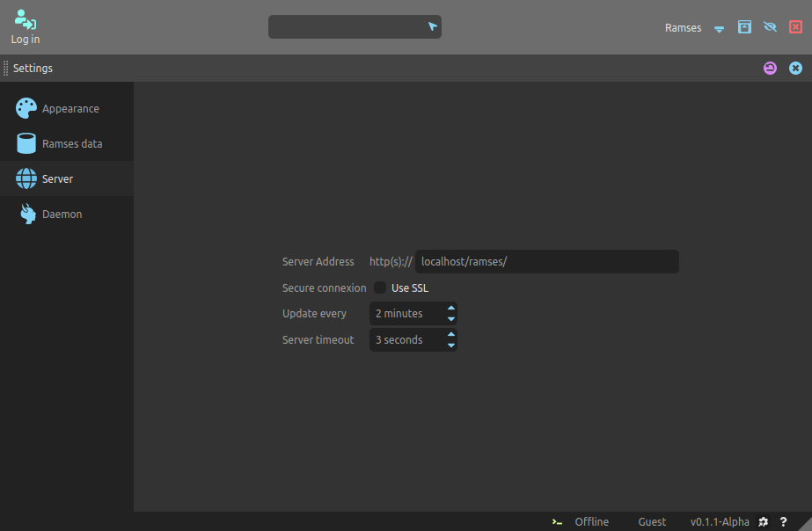Open the top center project dropdown
Screen dimensions: 812x531
[354, 27]
